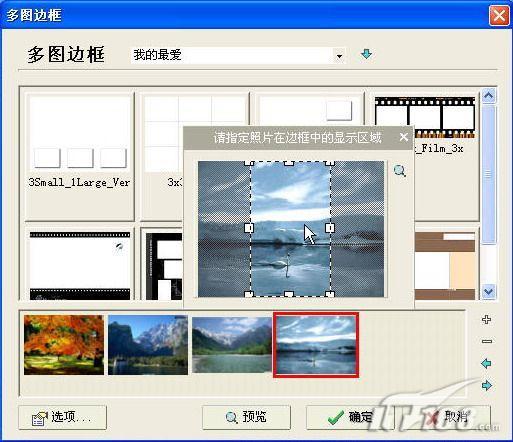Image resolution: width=513 pixels, height=442 pixels.
Task: Close the display area popup
Action: (404, 137)
